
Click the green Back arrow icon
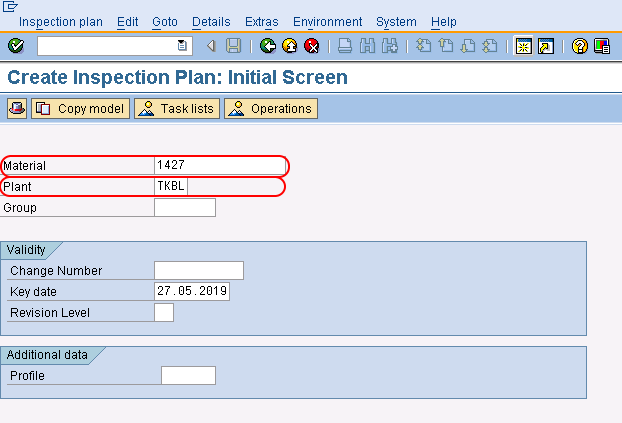268,46
